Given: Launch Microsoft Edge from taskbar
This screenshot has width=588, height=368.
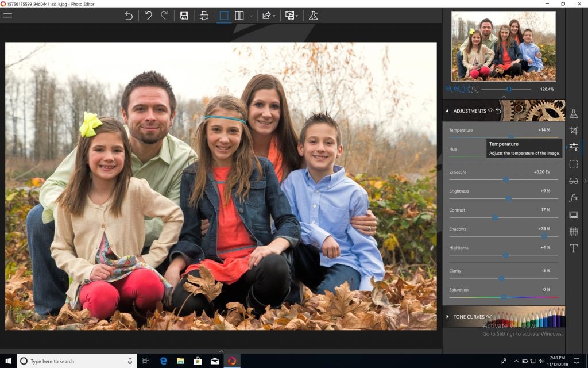Looking at the screenshot, I should (163, 361).
